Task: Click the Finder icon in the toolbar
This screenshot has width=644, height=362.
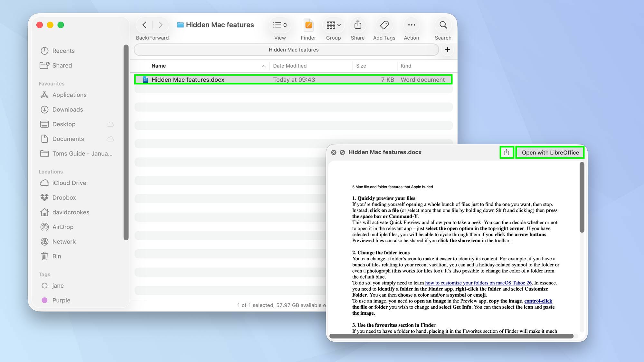Action: tap(308, 25)
